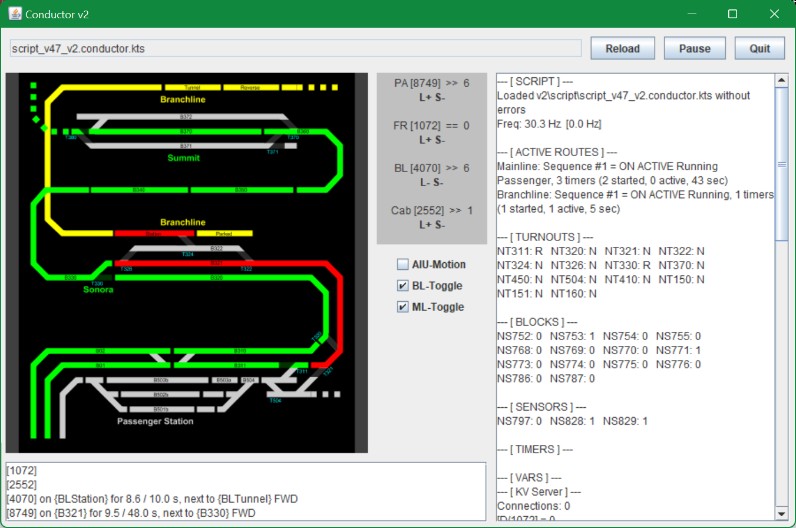This screenshot has width=796, height=528.
Task: Disable the ML-Toggle checkbox
Action: point(403,307)
